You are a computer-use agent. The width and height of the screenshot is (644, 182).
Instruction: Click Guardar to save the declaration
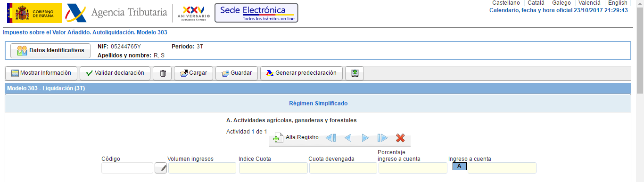click(237, 73)
